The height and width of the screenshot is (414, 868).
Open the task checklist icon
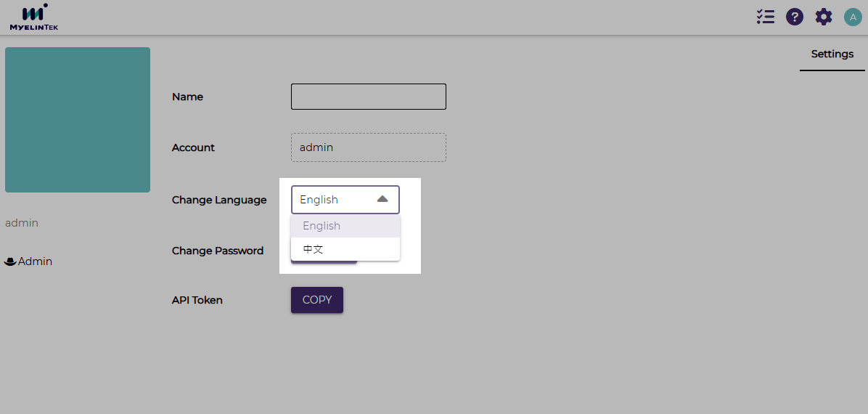(x=766, y=17)
